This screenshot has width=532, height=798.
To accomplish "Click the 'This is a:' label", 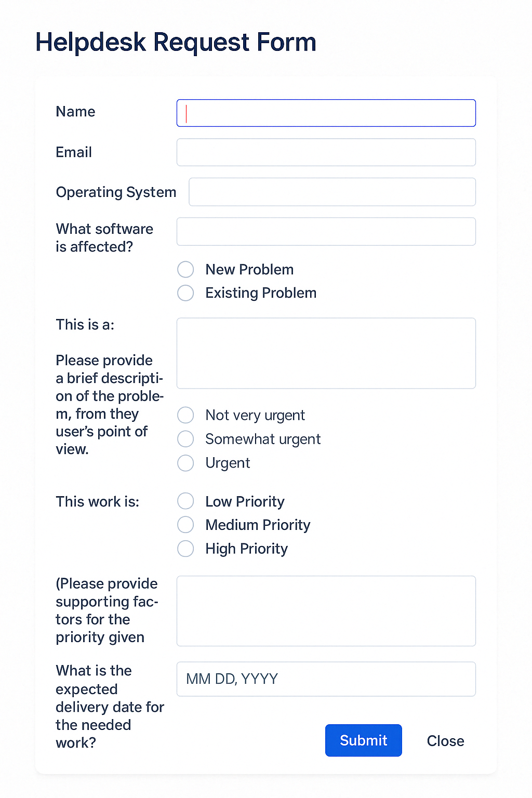I will click(x=84, y=325).
